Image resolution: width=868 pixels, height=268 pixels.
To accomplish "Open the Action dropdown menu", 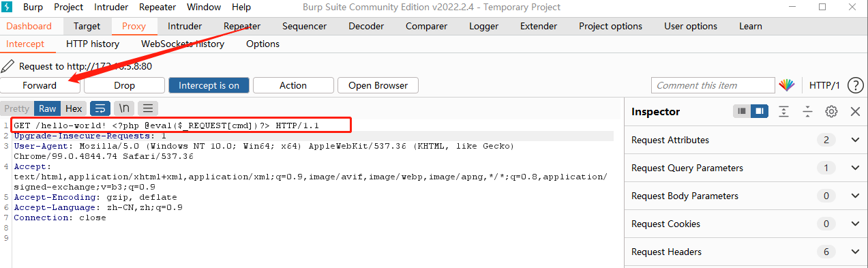I will point(293,85).
